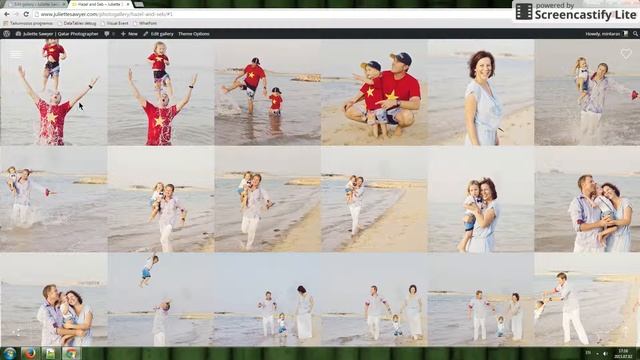Image resolution: width=640 pixels, height=360 pixels.
Task: Switch to the Edit gallery browser tab
Action: point(37,4)
